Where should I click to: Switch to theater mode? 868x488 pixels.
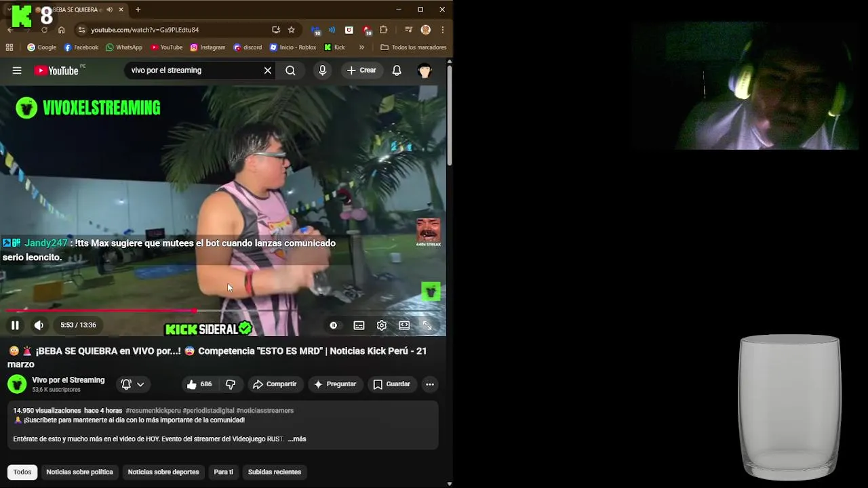[404, 325]
